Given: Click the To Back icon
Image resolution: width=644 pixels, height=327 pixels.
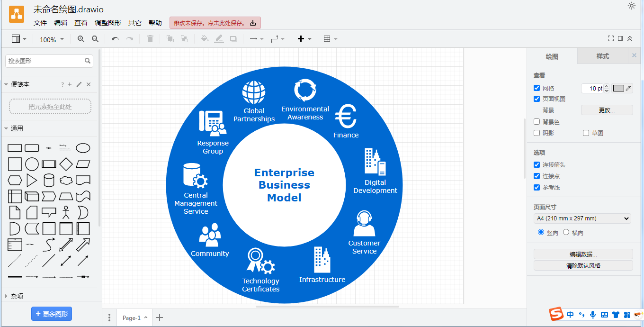Looking at the screenshot, I should [184, 39].
